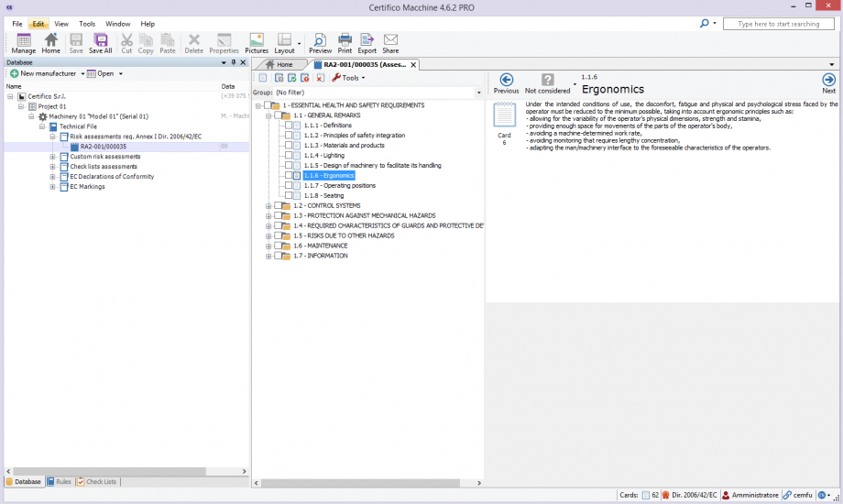843x504 pixels.
Task: Open the Pictures tool
Action: (257, 43)
